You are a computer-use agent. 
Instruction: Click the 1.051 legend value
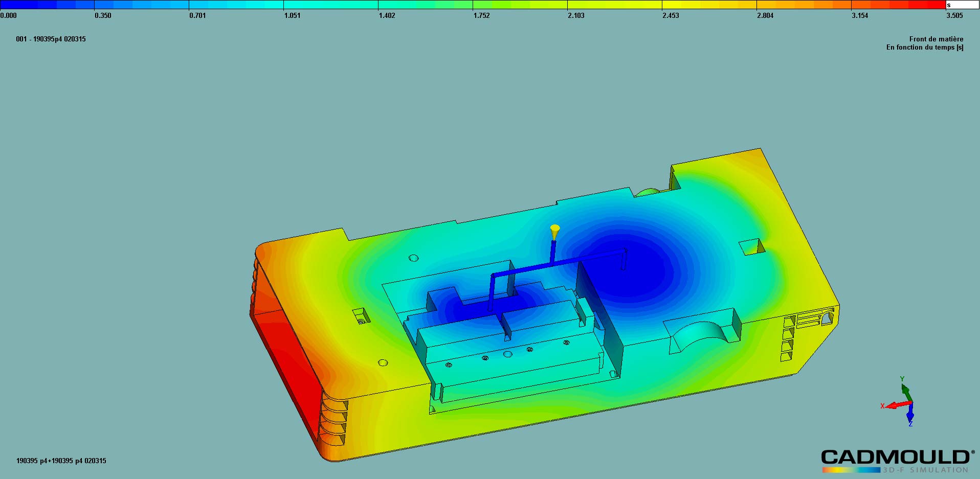(x=292, y=15)
